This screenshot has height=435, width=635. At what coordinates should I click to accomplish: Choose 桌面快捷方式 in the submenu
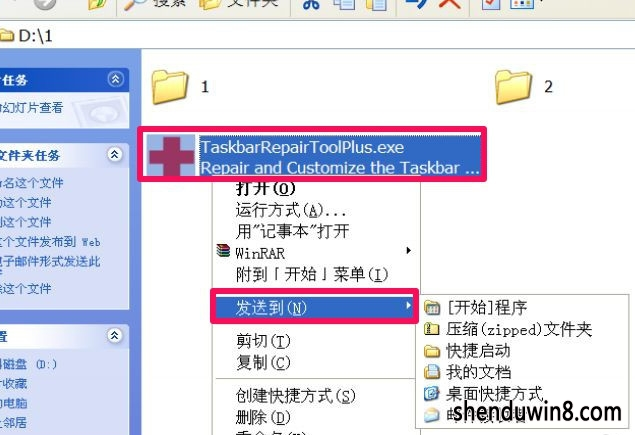496,393
